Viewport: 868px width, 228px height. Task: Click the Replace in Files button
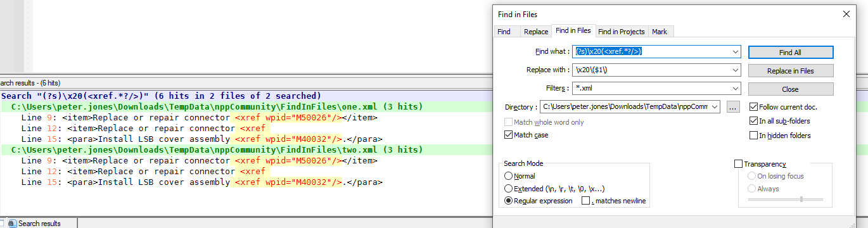pos(791,70)
